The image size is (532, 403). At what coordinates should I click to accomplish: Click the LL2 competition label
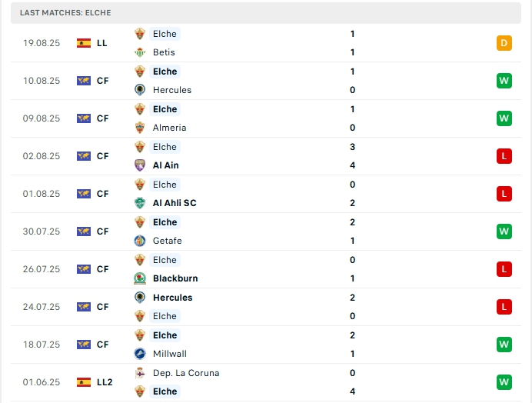tap(105, 382)
